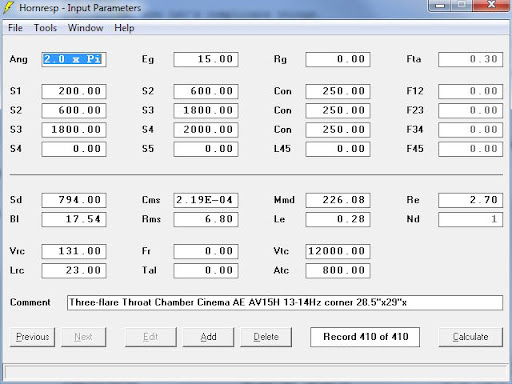The image size is (512, 384).
Task: Click the Nd field showing 1
Action: [470, 219]
